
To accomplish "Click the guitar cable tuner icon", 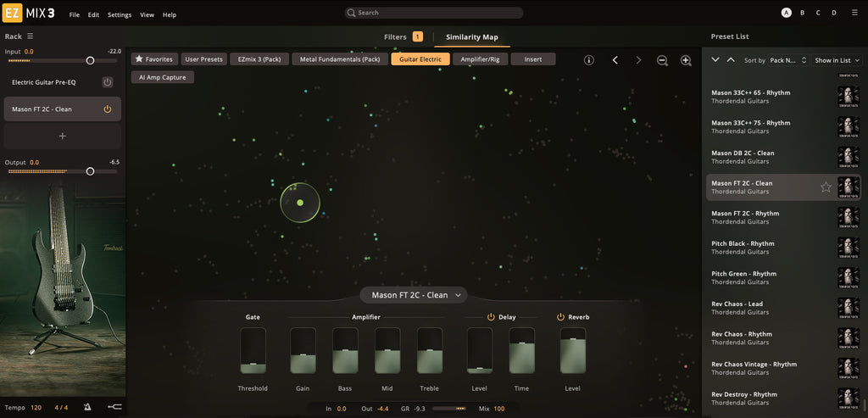I will pos(115,407).
